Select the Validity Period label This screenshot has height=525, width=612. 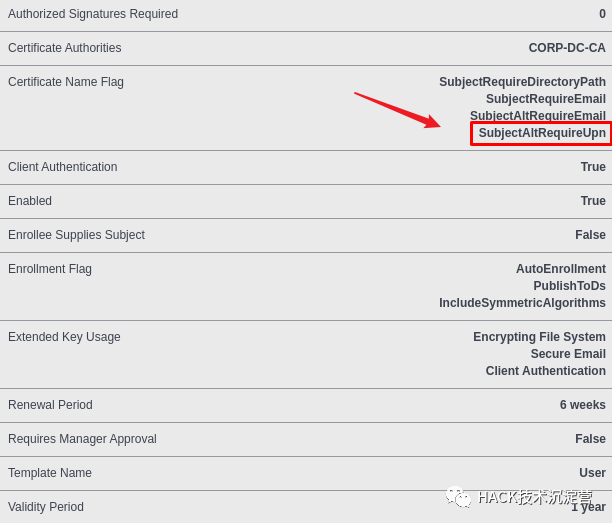[46, 507]
